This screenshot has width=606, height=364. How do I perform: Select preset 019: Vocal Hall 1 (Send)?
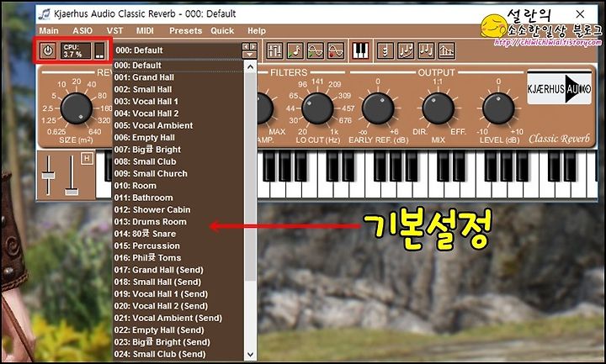click(x=178, y=293)
